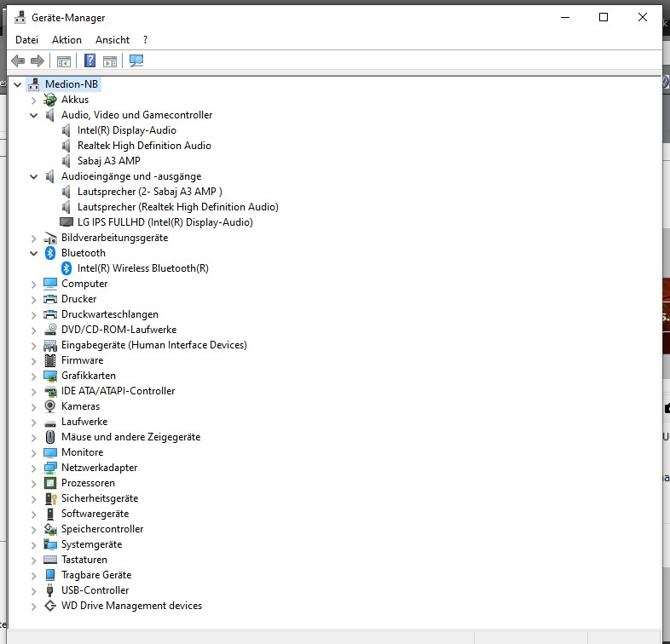Click the Bluetooth category icon
The image size is (670, 644).
50,253
